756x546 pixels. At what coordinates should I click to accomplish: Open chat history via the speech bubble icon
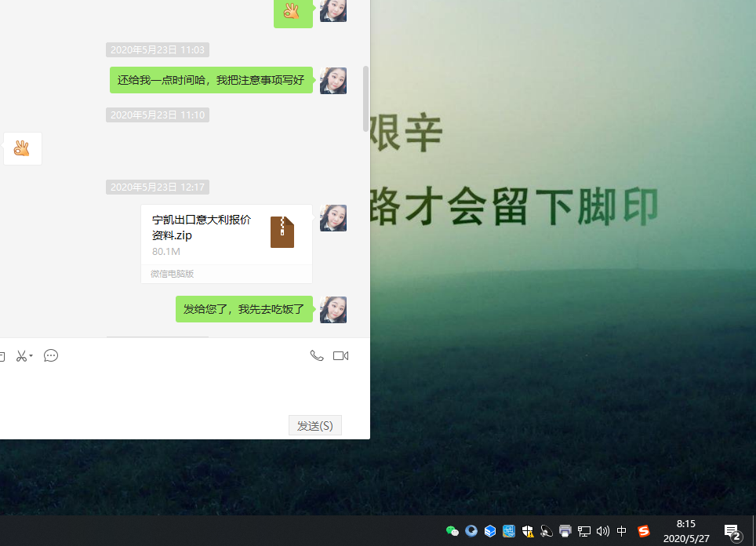(x=50, y=355)
